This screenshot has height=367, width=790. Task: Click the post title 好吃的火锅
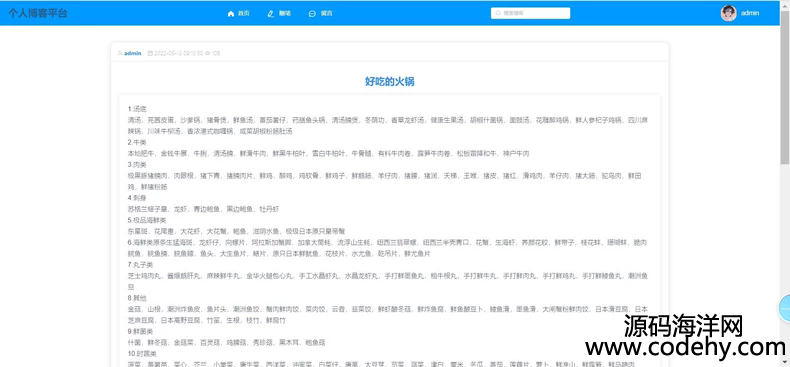389,82
